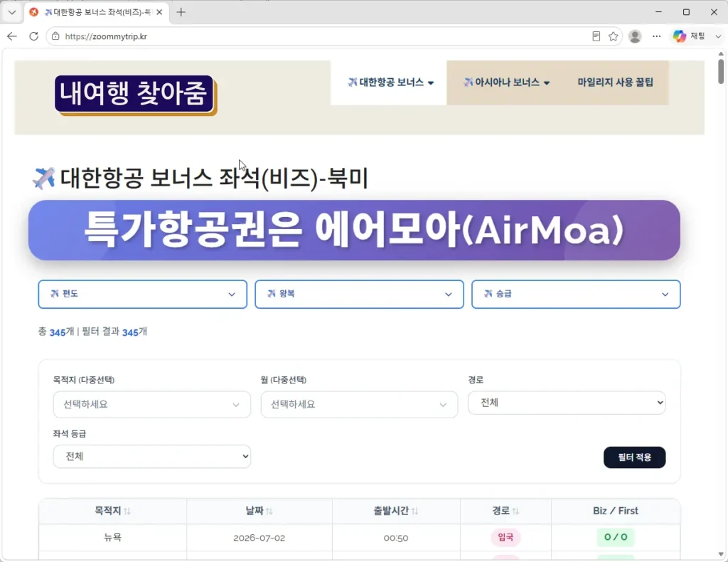
Task: Click the page heading 대한항공 보너스 좌석(비즈)-북미
Action: (200, 179)
